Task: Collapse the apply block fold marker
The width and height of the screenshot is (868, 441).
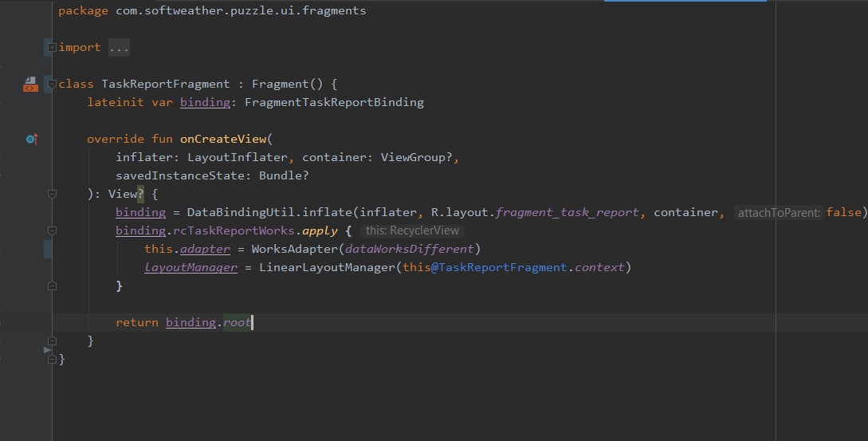Action: click(52, 230)
